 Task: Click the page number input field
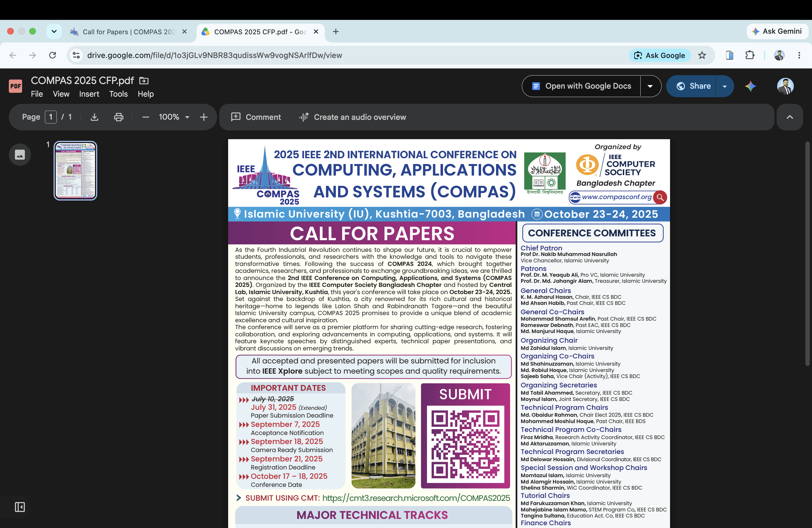(51, 117)
